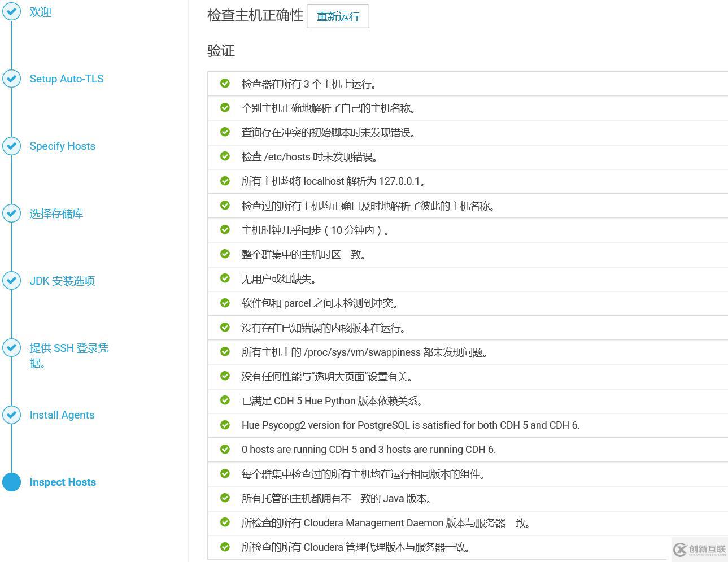Viewport: 728px width, 562px height.
Task: Click the checkmark circle beside 提供 SSH 登录凭据
Action: point(11,347)
